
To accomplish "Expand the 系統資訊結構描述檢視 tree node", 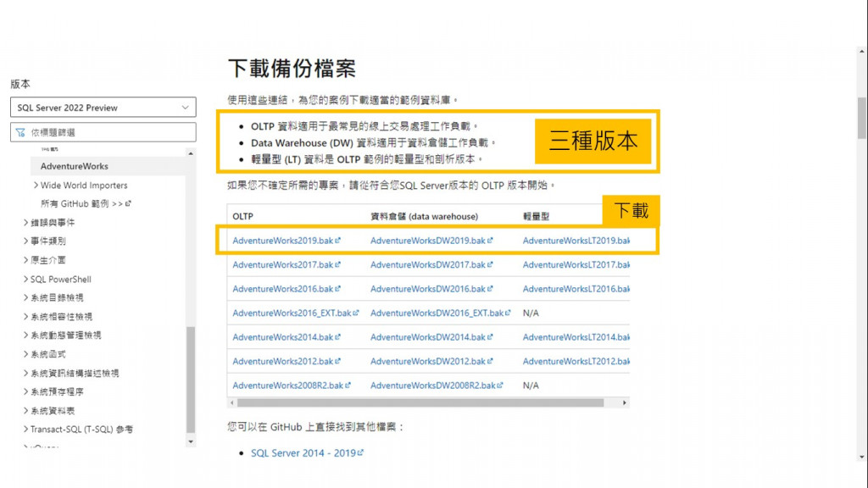I will point(25,373).
